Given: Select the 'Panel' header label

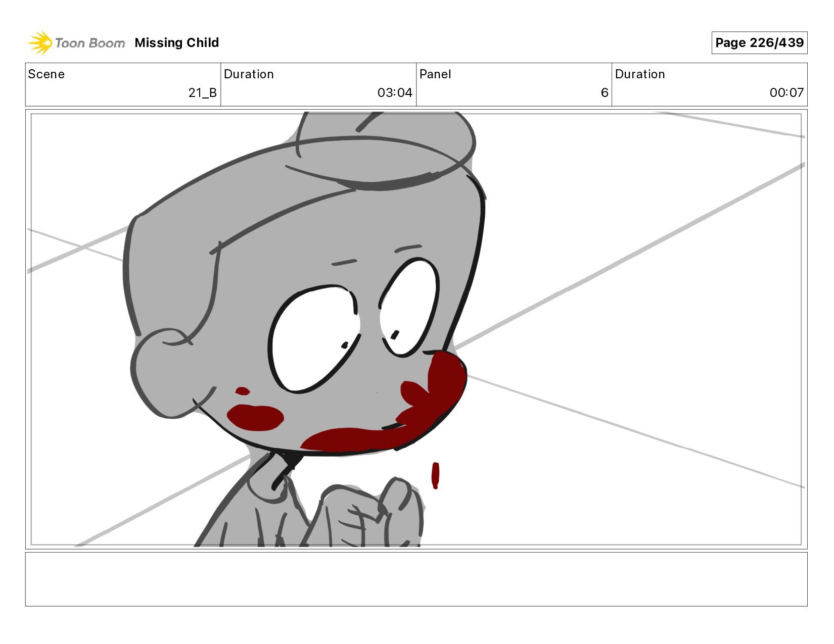Looking at the screenshot, I should 435,74.
